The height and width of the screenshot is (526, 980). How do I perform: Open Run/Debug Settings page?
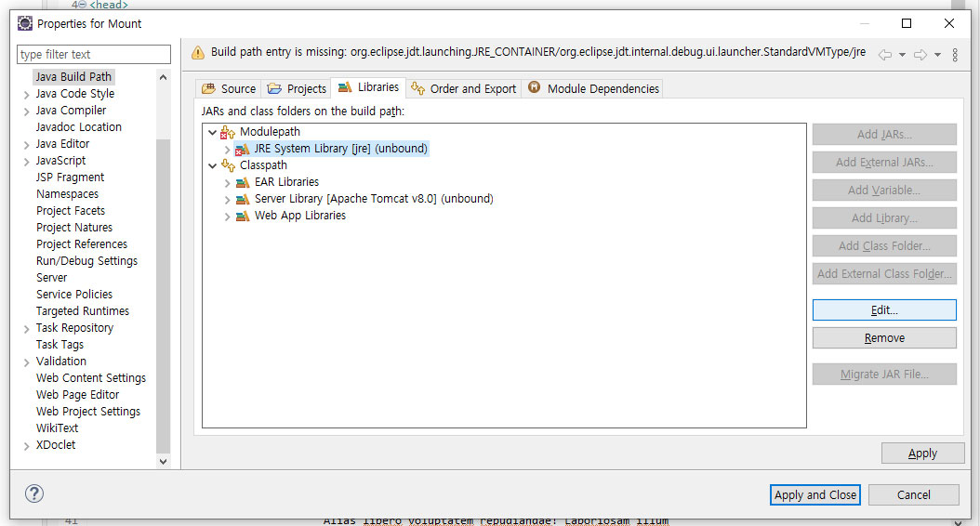pos(86,261)
